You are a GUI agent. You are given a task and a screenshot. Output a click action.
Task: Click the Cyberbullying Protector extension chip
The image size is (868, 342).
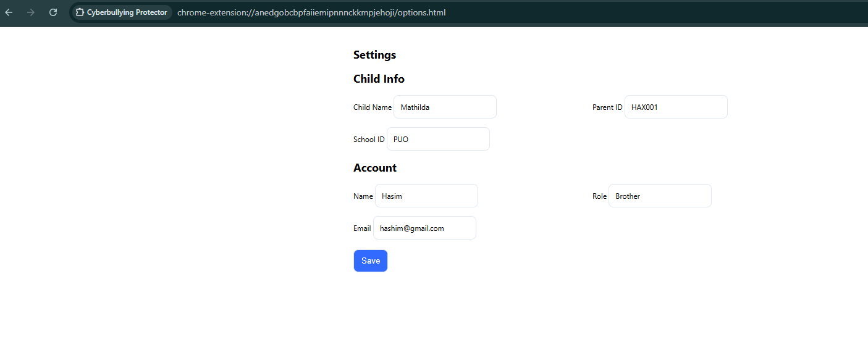click(x=122, y=12)
